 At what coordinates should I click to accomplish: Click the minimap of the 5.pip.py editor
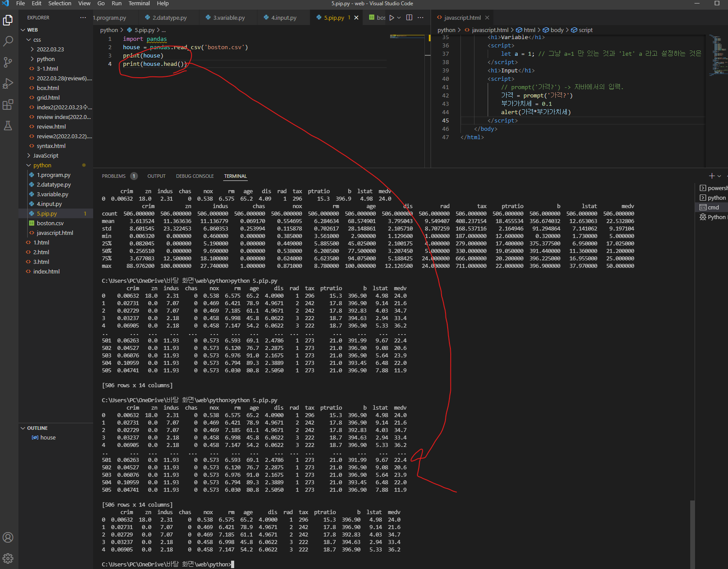tap(406, 37)
